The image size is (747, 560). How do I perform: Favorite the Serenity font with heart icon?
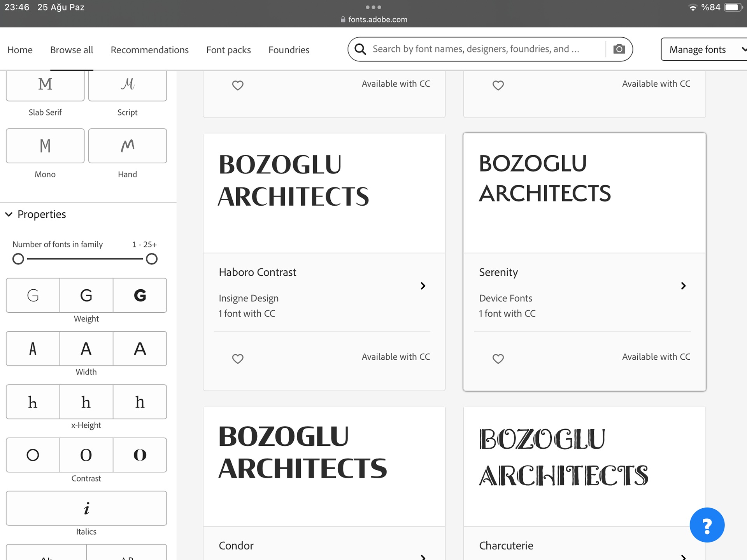[x=498, y=358]
